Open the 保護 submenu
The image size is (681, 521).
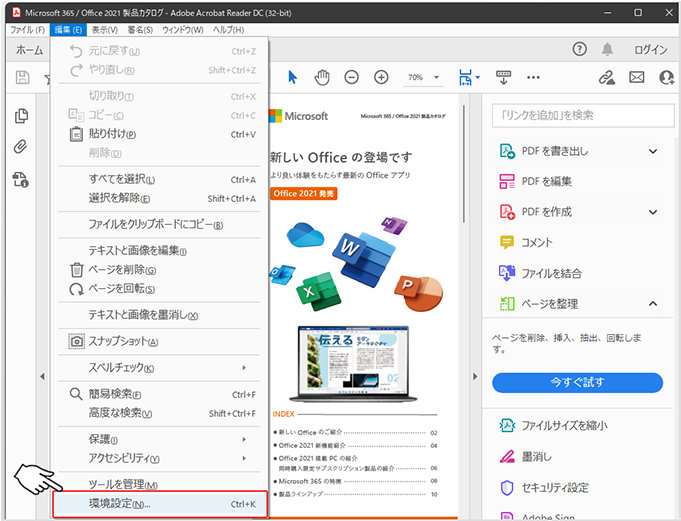(x=159, y=439)
